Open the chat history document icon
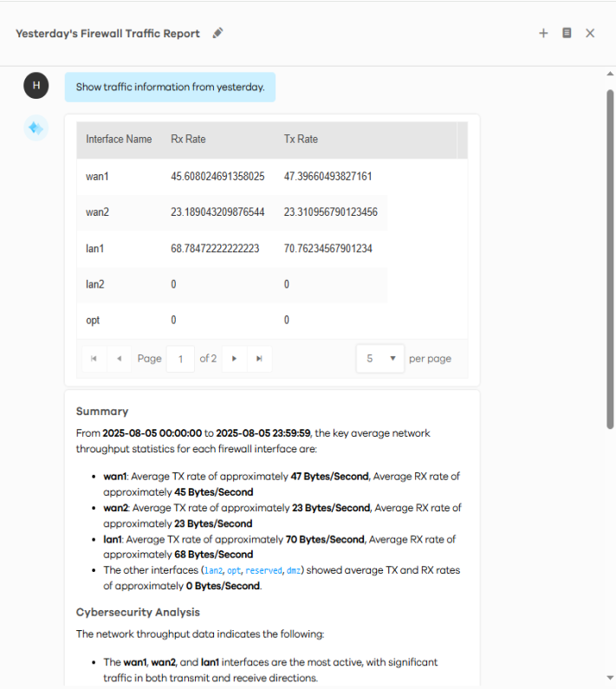This screenshot has height=689, width=616. tap(567, 33)
